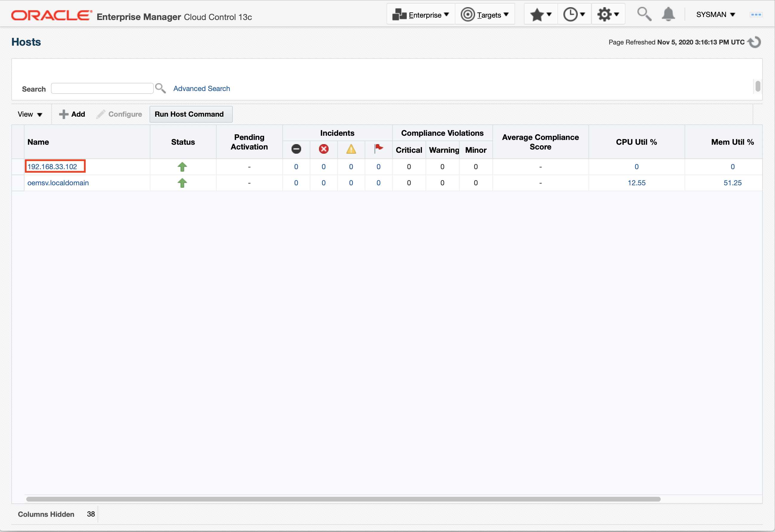Click the Add host button
775x532 pixels.
coord(72,114)
